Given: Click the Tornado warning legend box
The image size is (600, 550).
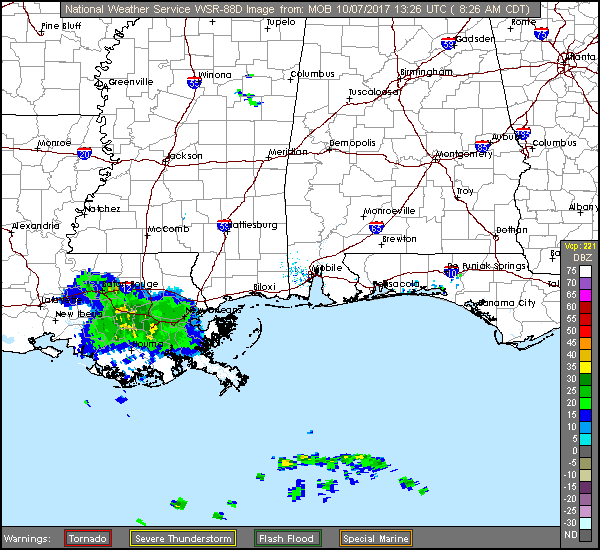Looking at the screenshot, I should pos(88,539).
